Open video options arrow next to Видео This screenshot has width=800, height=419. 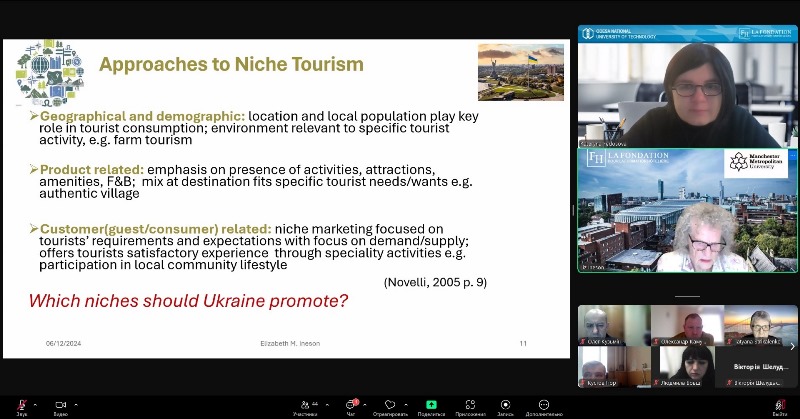tap(76, 405)
